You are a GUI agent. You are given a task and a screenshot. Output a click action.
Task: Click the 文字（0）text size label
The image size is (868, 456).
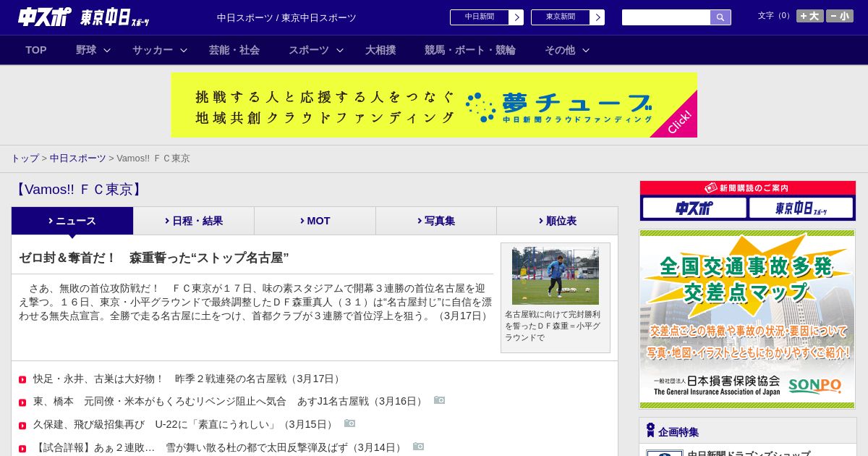(775, 15)
